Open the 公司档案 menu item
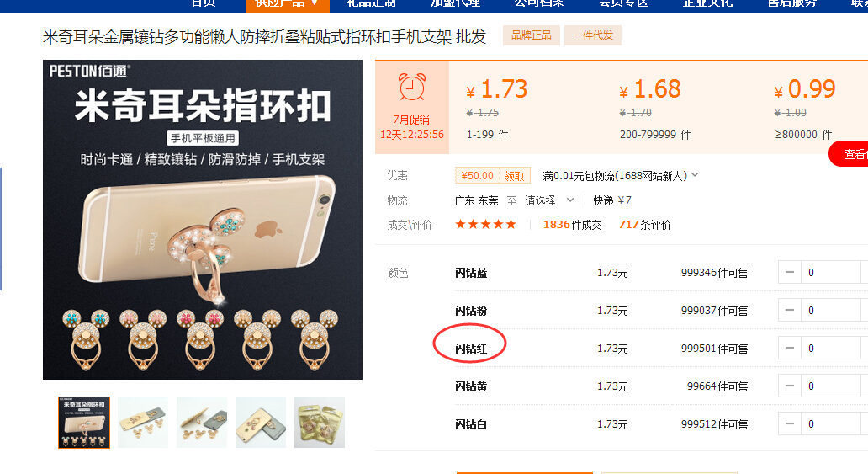 539,4
